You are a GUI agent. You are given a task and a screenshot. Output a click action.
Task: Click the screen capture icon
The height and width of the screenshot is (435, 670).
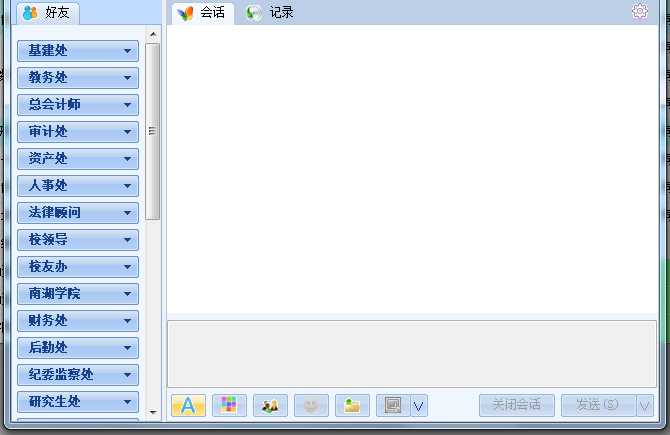(x=393, y=405)
